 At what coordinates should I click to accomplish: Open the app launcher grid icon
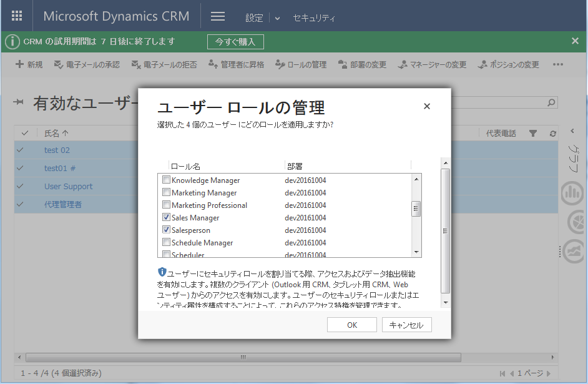(x=17, y=16)
